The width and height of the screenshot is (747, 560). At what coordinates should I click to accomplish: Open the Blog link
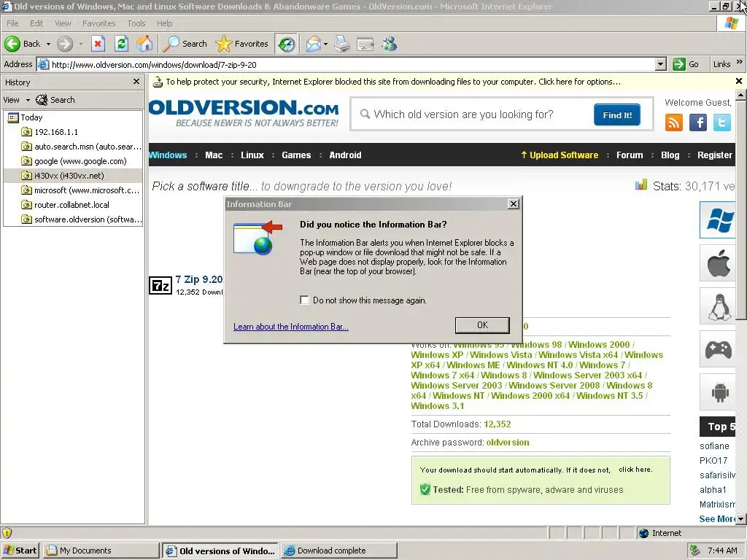click(670, 155)
